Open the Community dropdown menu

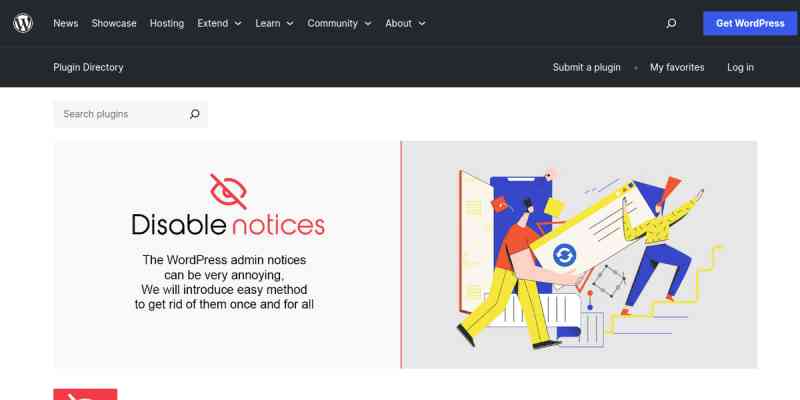[x=339, y=23]
